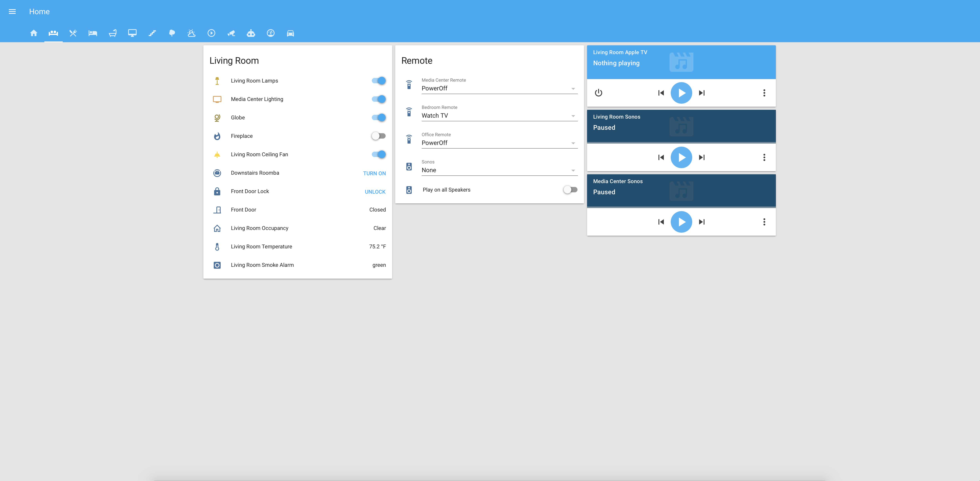Open the hamburger sidebar menu

point(12,11)
